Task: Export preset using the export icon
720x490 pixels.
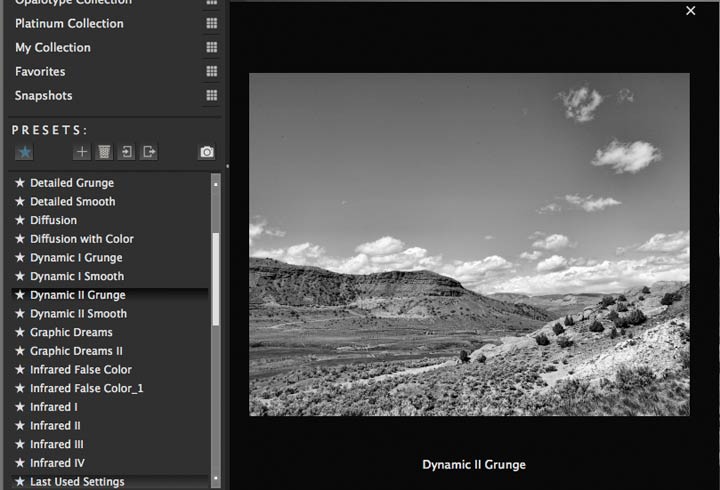Action: [x=149, y=152]
